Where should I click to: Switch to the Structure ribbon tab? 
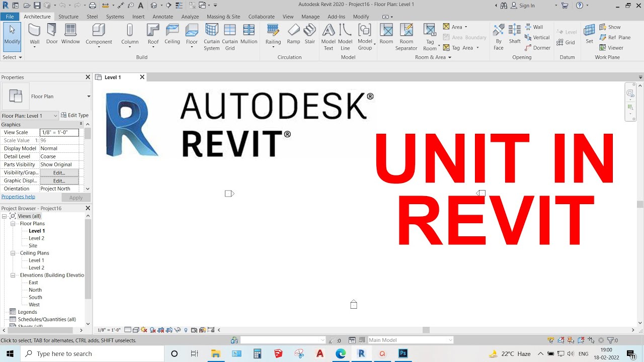tap(68, 17)
